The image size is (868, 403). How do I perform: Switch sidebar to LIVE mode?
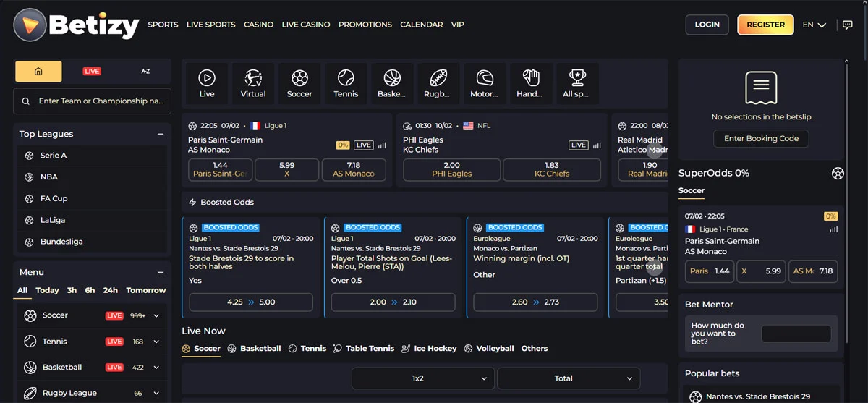click(92, 71)
